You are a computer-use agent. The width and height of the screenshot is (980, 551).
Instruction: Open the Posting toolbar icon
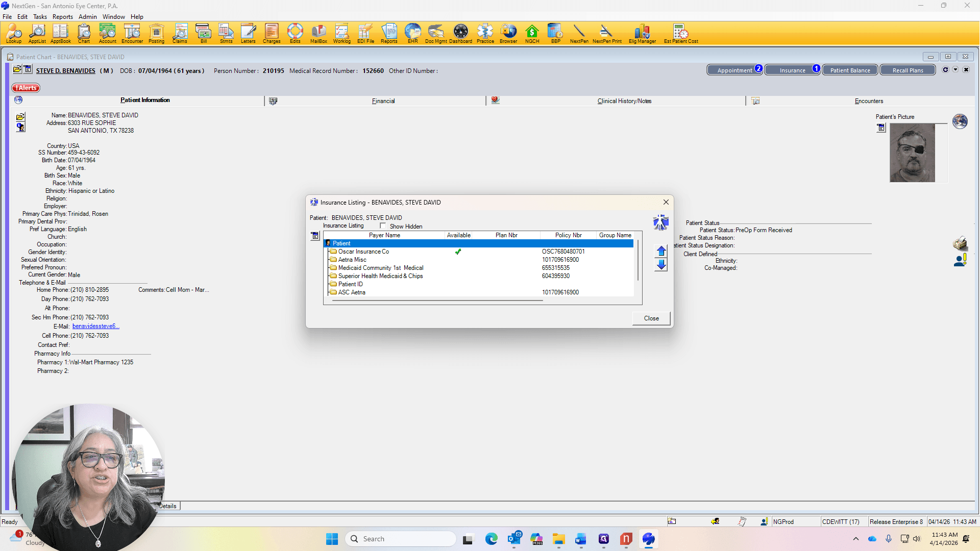[x=156, y=34]
